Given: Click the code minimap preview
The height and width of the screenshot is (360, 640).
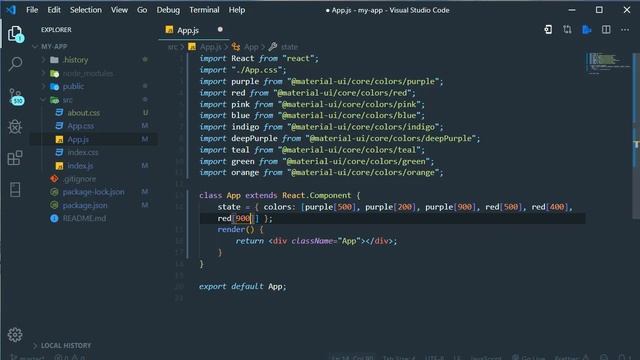Looking at the screenshot, I should click(608, 63).
